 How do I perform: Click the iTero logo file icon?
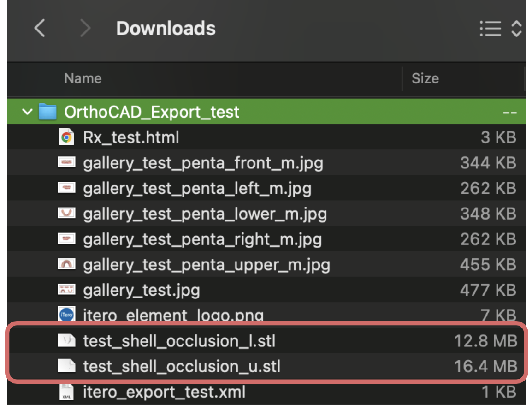pyautogui.click(x=66, y=314)
